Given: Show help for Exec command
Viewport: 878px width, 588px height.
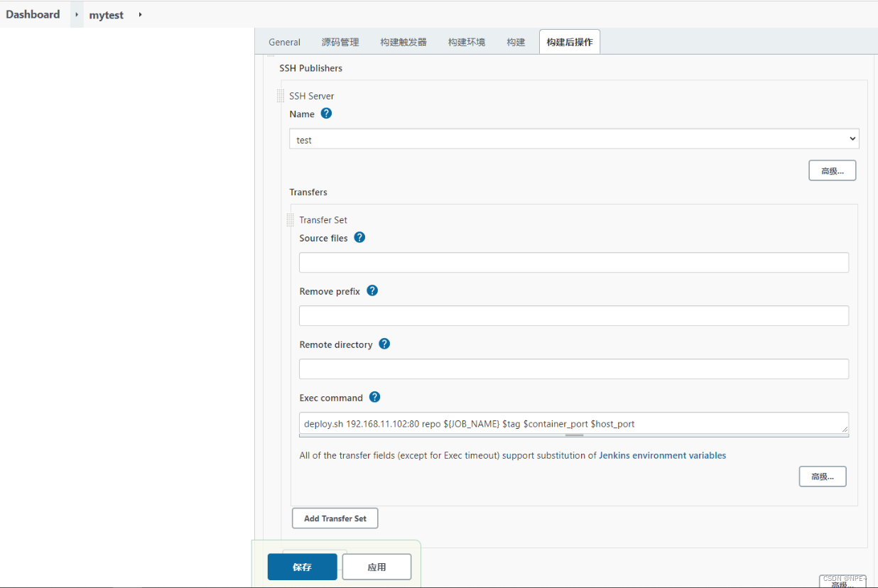Looking at the screenshot, I should (x=375, y=397).
